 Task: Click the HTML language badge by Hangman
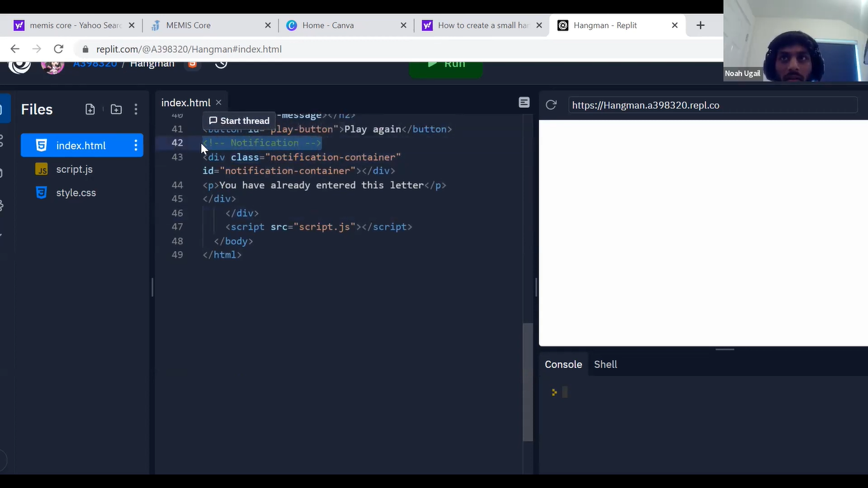coord(193,64)
